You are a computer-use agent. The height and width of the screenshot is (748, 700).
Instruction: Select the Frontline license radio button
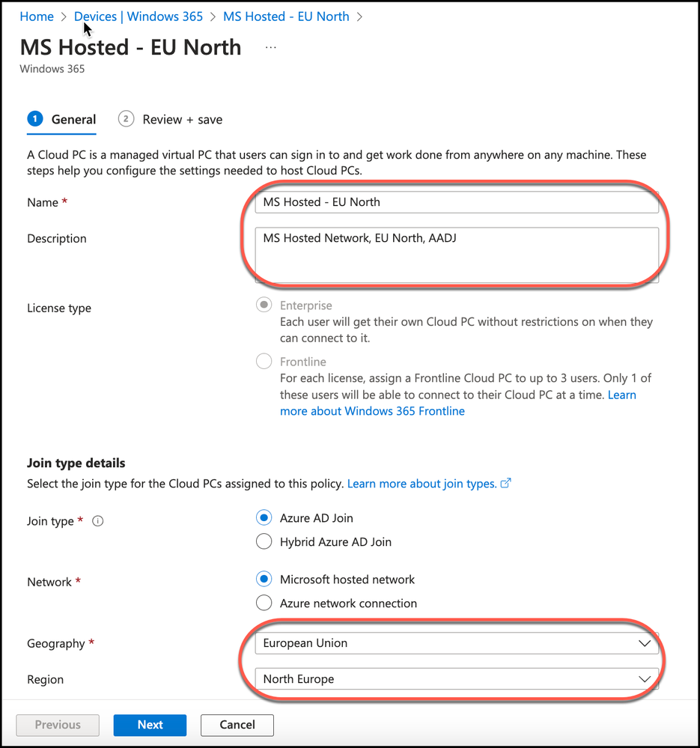point(264,361)
